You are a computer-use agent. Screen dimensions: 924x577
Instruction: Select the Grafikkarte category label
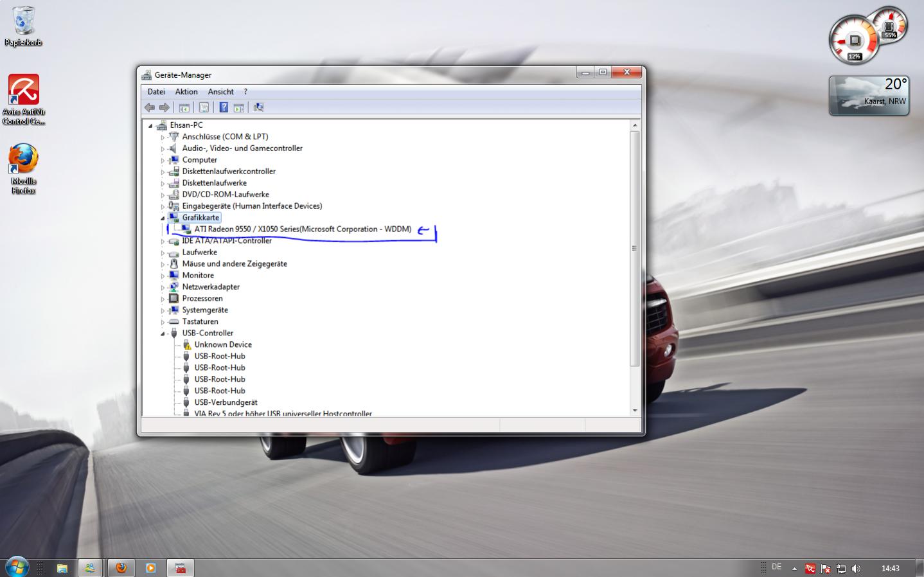click(200, 218)
